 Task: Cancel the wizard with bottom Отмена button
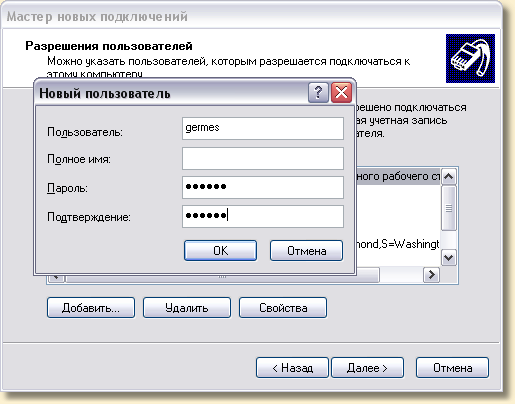[452, 368]
